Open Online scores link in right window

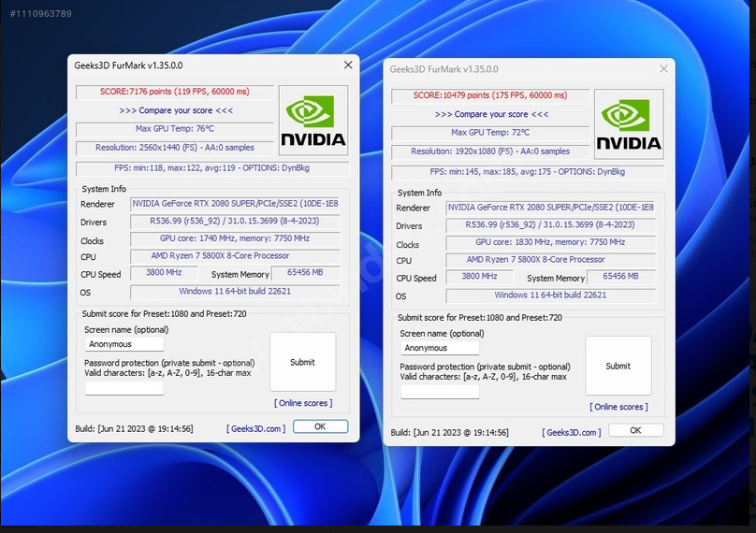tap(618, 407)
